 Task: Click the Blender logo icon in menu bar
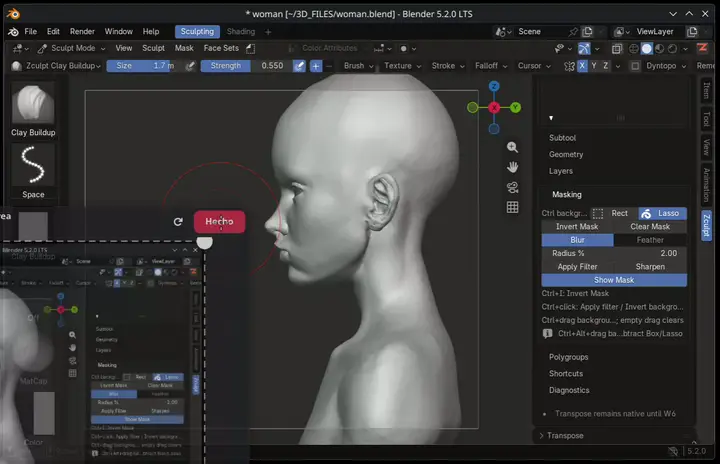pos(13,32)
